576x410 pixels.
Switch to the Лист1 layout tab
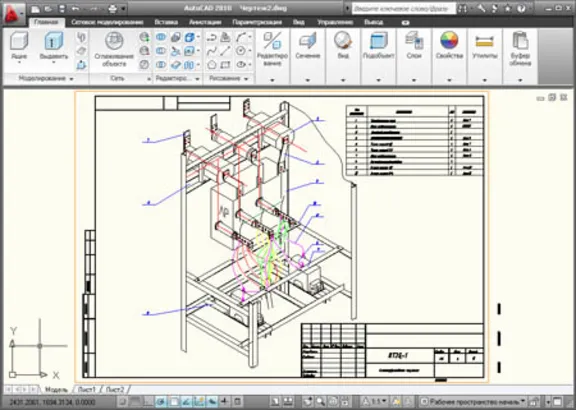[87, 389]
